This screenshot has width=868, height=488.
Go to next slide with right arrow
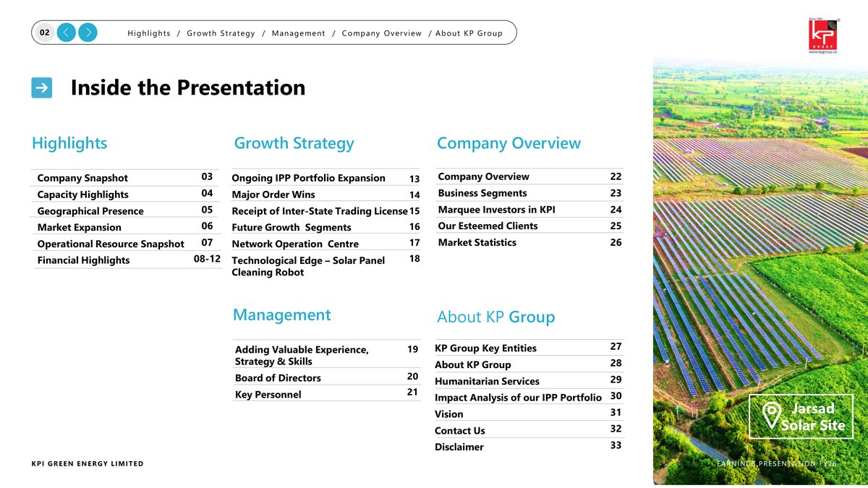(x=88, y=33)
